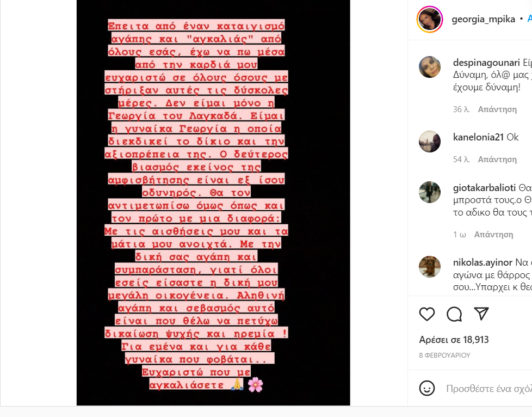Open comments via speech bubble icon
Image resolution: width=532 pixels, height=417 pixels.
454,314
